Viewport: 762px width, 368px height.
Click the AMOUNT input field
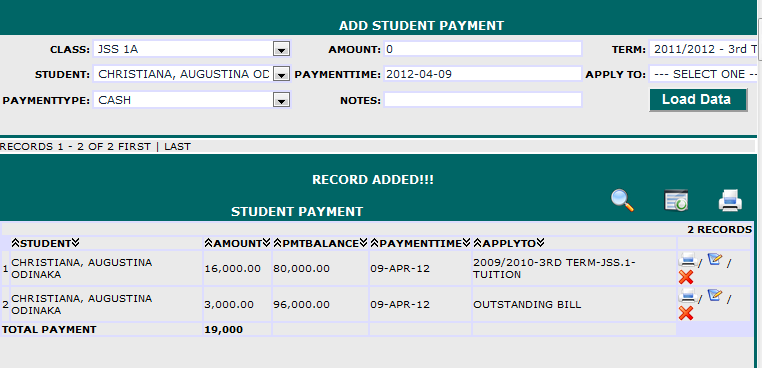click(x=483, y=49)
